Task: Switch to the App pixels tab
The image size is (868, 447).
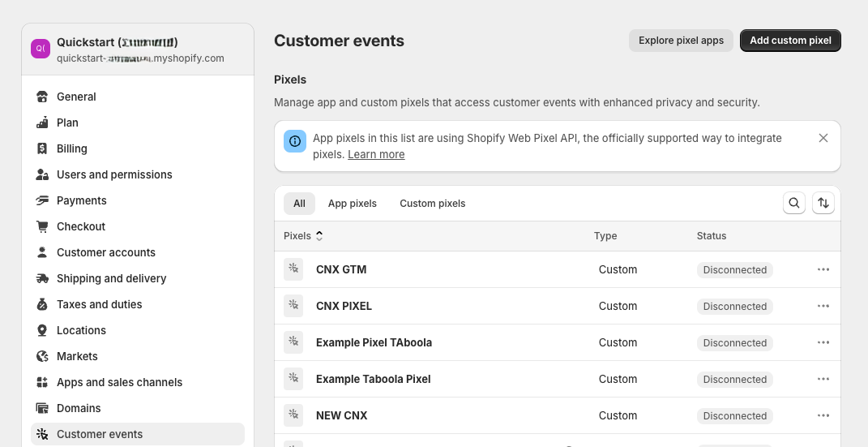Action: click(x=352, y=204)
